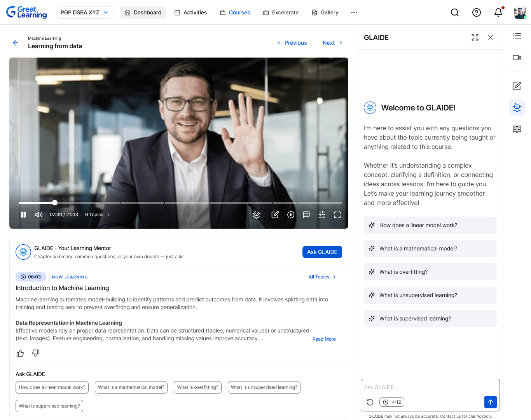This screenshot has width=531, height=420.
Task: Click the Ask GLAIDE blue button
Action: pyautogui.click(x=322, y=252)
